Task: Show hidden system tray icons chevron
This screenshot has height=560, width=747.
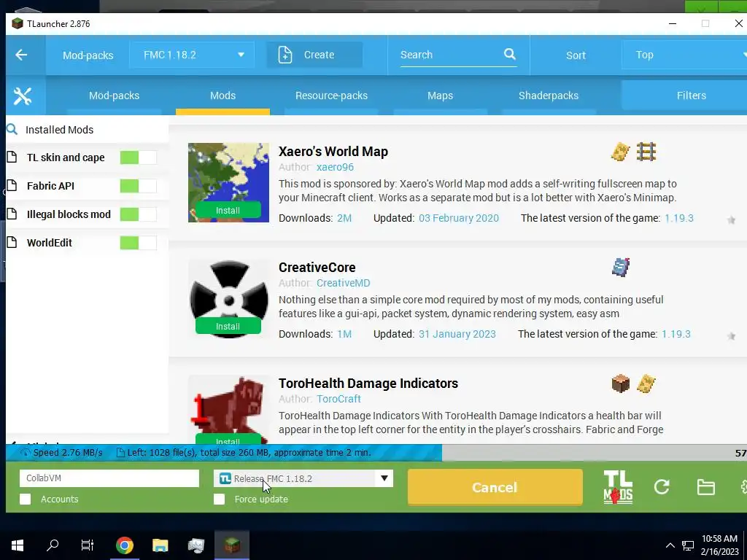Action: (670, 545)
